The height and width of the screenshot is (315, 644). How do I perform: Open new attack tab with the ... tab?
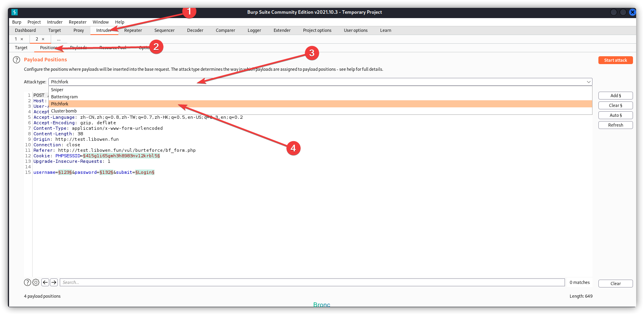pos(59,39)
